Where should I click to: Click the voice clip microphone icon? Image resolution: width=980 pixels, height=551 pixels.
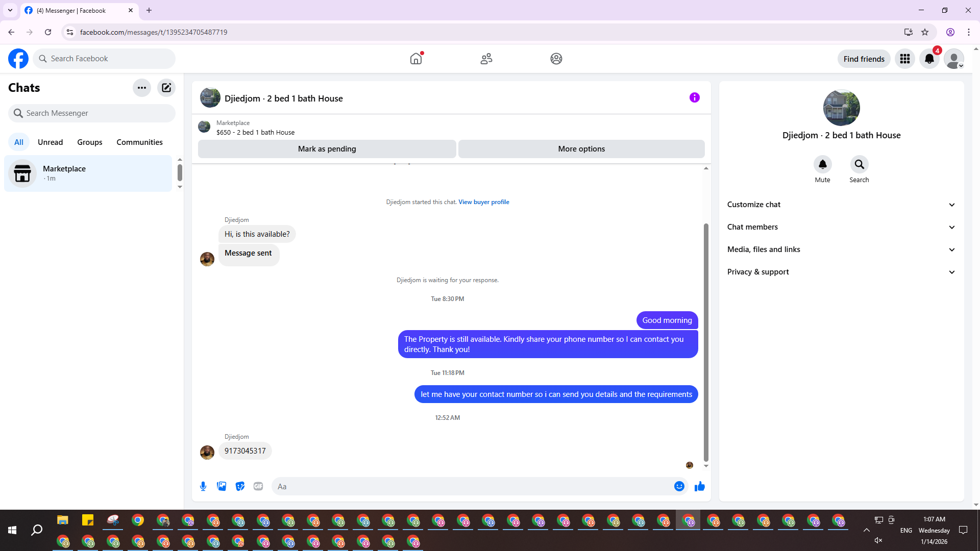pos(203,486)
